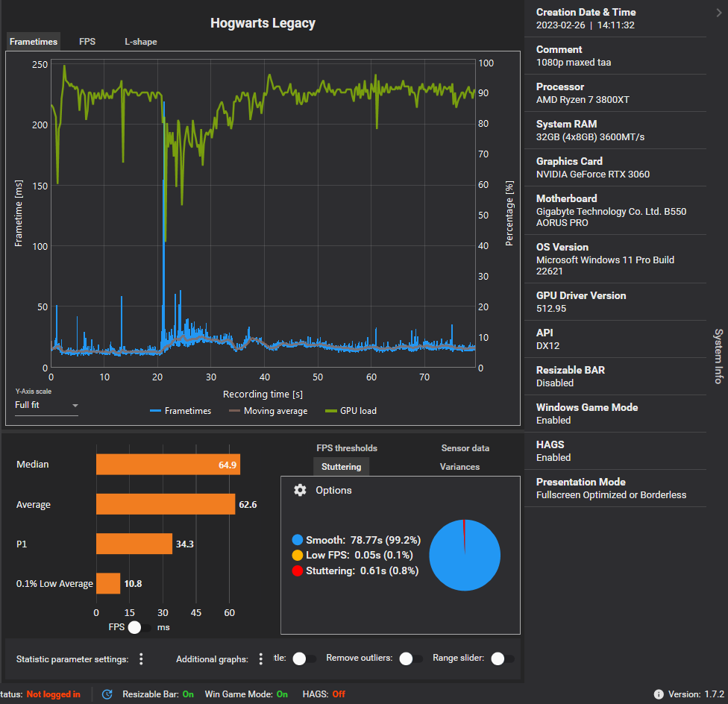Open Statistic parameter settings three-dot menu
The width and height of the screenshot is (728, 704).
141,659
